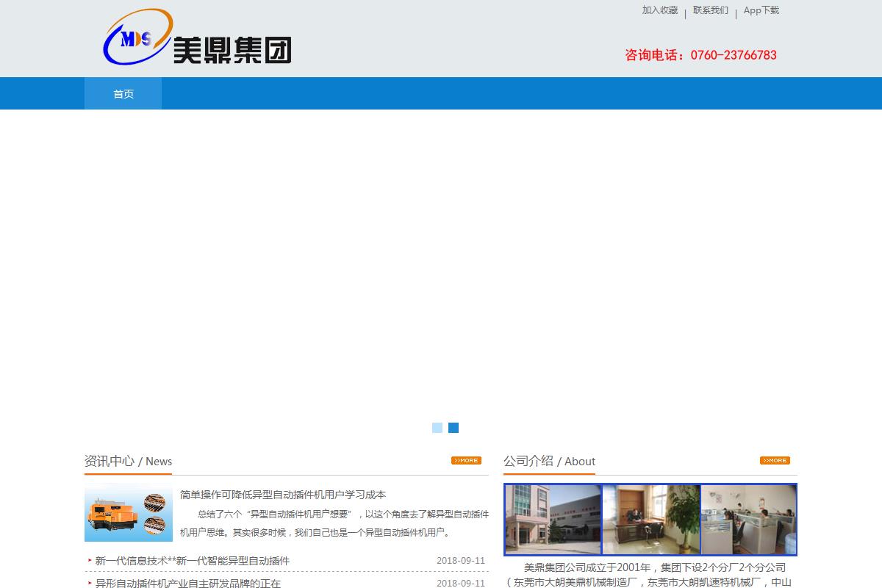The height and width of the screenshot is (588, 882).
Task: Open the orange machine news thumbnail
Action: 129,514
